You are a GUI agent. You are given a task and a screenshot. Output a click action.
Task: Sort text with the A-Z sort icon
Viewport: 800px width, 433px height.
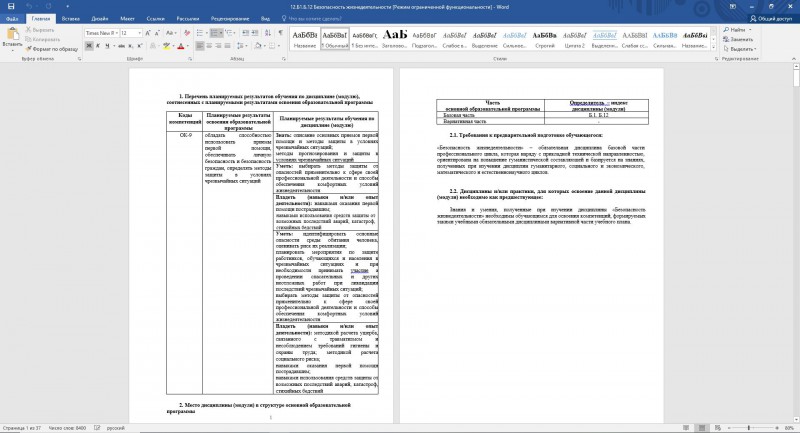tap(268, 33)
